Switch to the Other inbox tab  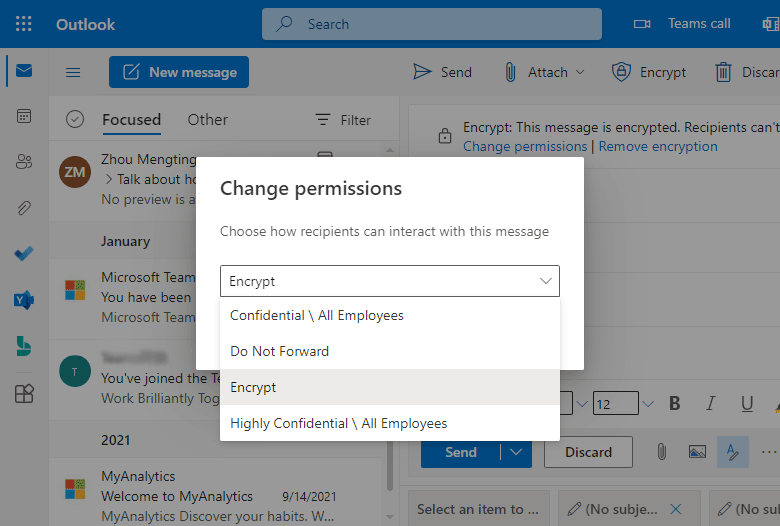(207, 120)
